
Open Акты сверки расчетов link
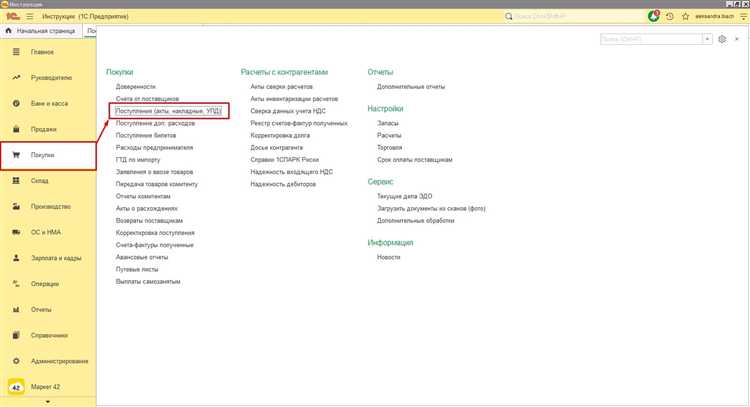pos(281,87)
